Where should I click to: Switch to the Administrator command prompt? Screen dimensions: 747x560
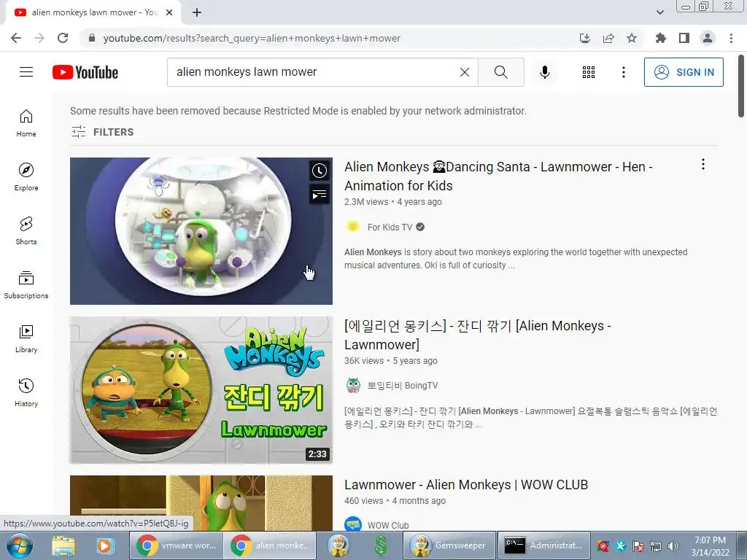point(543,545)
